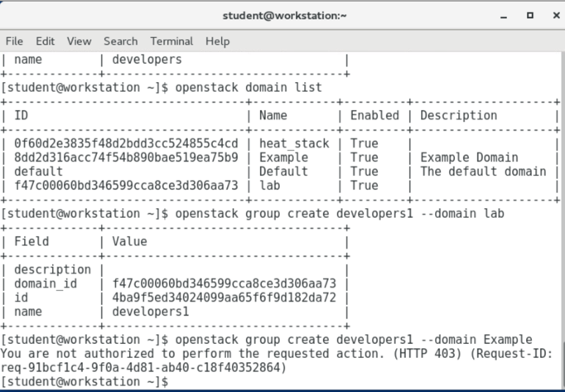The height and width of the screenshot is (392, 565).
Task: Open the Edit menu
Action: click(x=45, y=41)
